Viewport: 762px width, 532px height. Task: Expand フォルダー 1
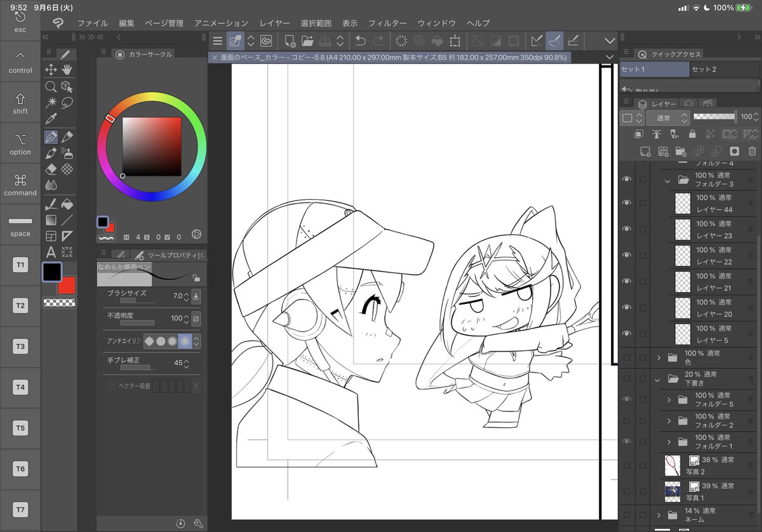click(669, 441)
